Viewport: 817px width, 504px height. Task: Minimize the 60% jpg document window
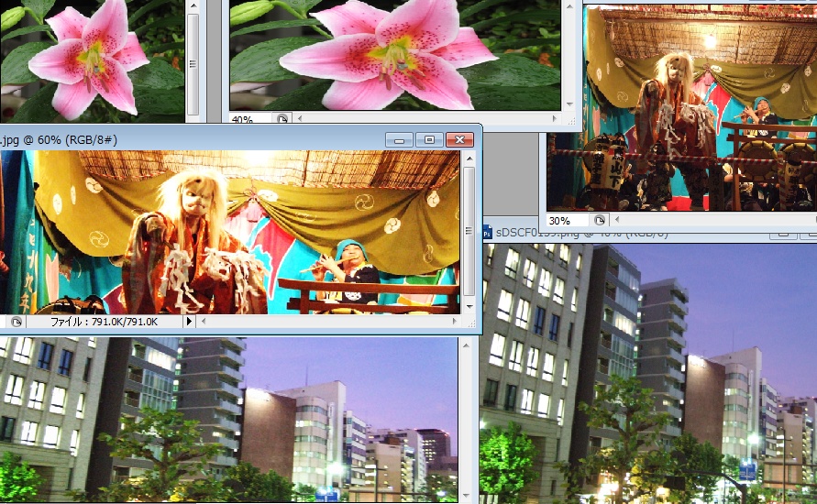[x=399, y=139]
